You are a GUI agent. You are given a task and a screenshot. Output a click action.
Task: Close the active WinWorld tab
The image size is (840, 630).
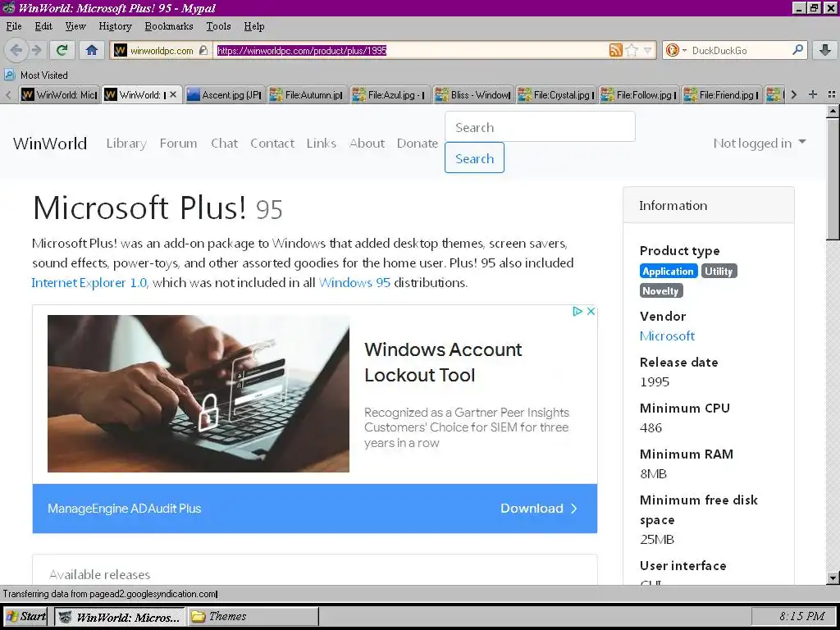(173, 94)
